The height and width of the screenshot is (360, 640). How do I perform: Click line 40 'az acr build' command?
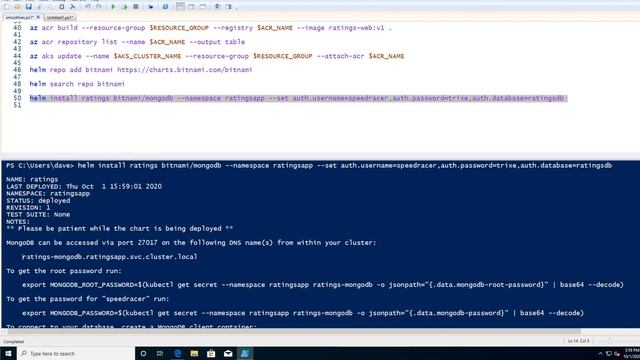pos(211,28)
